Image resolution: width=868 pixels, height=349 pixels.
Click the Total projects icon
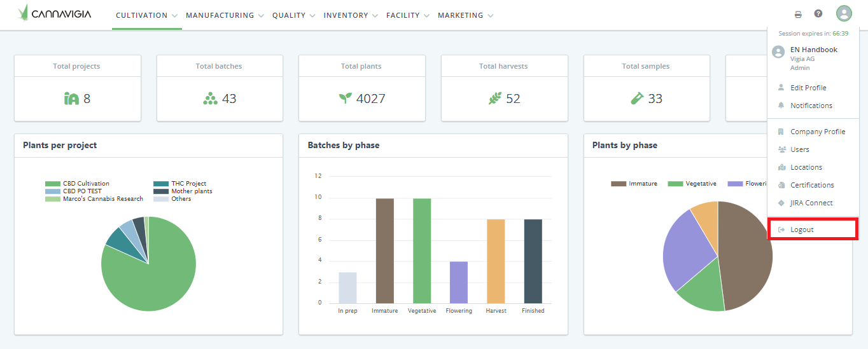pos(71,99)
